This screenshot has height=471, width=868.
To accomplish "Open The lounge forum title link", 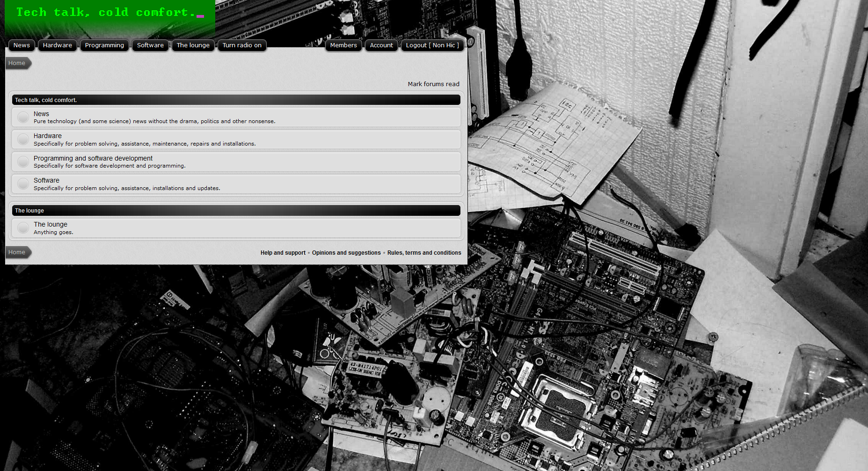I will pos(51,224).
